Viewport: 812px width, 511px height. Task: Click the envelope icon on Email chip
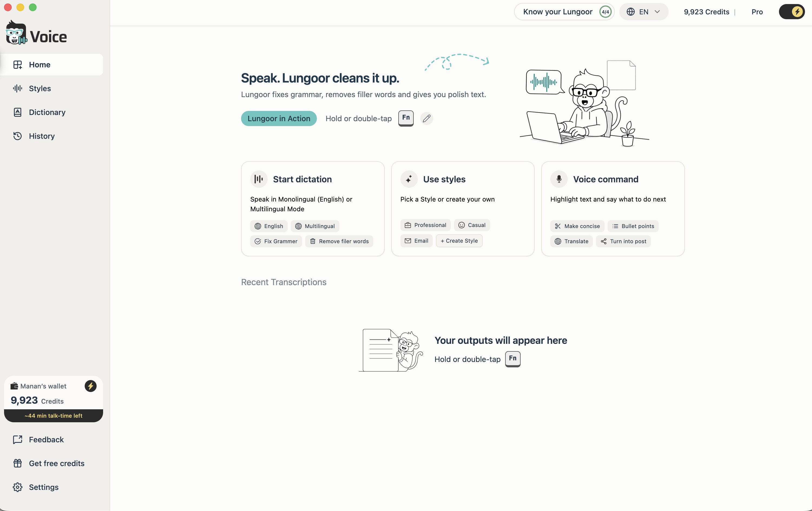[x=408, y=241]
